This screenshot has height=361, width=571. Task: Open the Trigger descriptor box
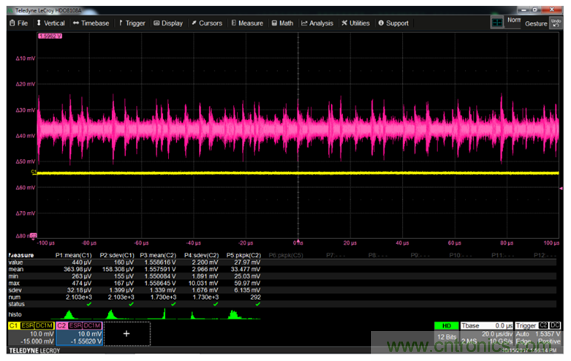(x=537, y=334)
